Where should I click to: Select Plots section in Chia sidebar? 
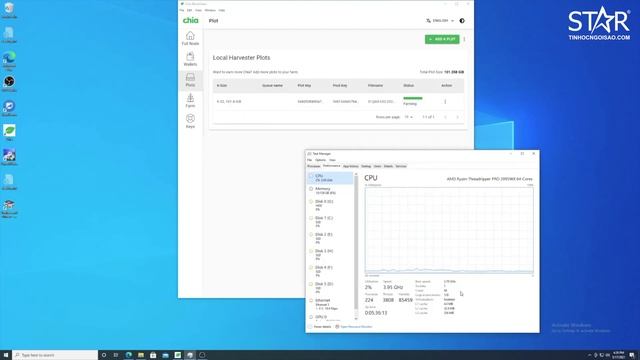click(x=190, y=80)
